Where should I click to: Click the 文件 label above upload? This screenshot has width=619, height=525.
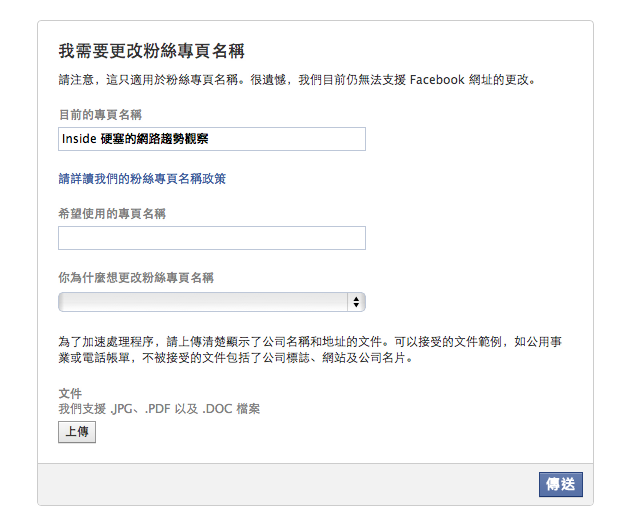coord(70,393)
